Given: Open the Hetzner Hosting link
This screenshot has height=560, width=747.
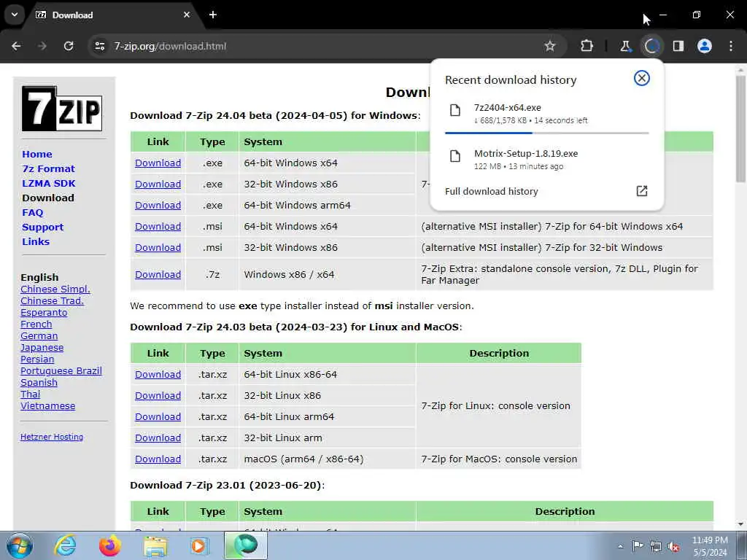Looking at the screenshot, I should (x=52, y=437).
